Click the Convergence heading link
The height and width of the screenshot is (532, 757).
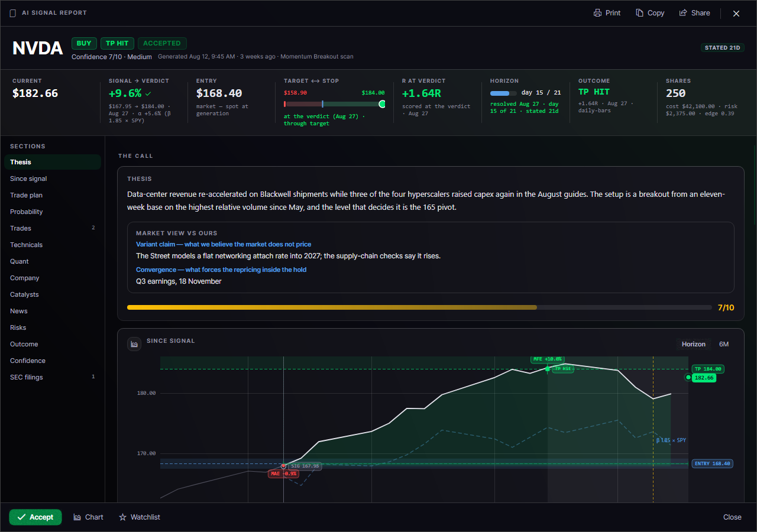click(221, 270)
